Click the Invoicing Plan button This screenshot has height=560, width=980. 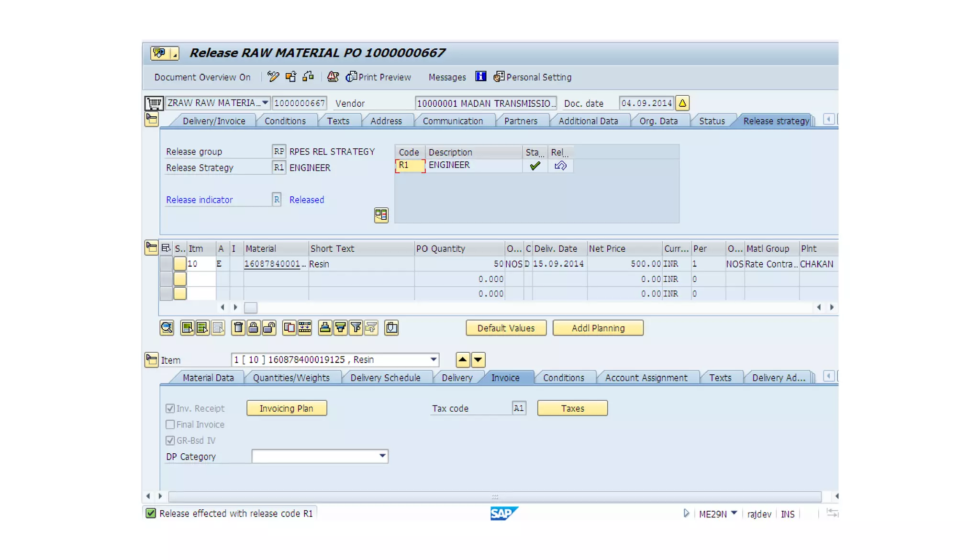point(287,408)
